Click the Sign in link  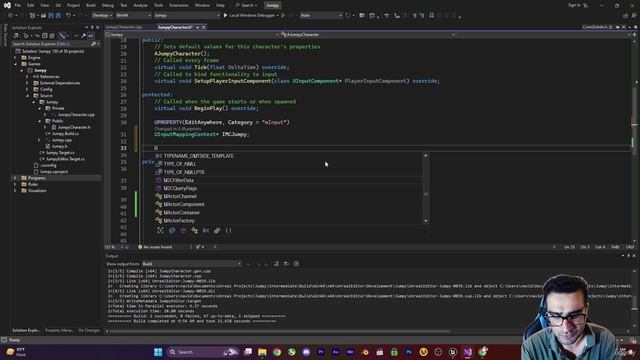click(574, 5)
